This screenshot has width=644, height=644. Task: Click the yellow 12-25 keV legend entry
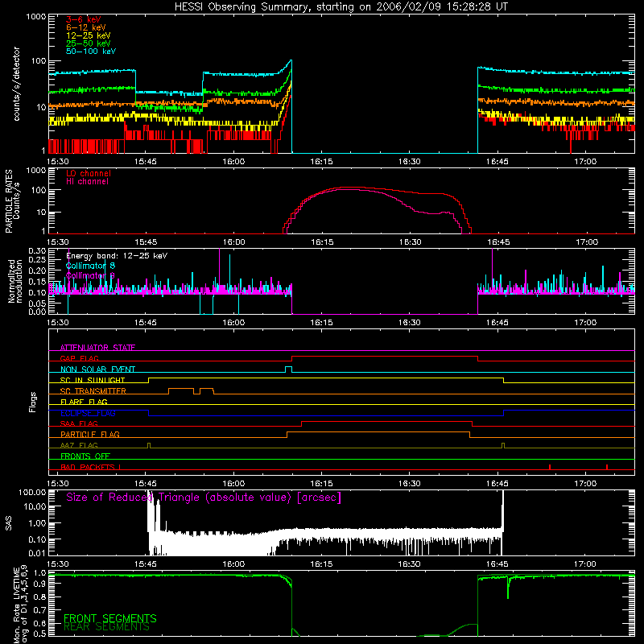89,35
